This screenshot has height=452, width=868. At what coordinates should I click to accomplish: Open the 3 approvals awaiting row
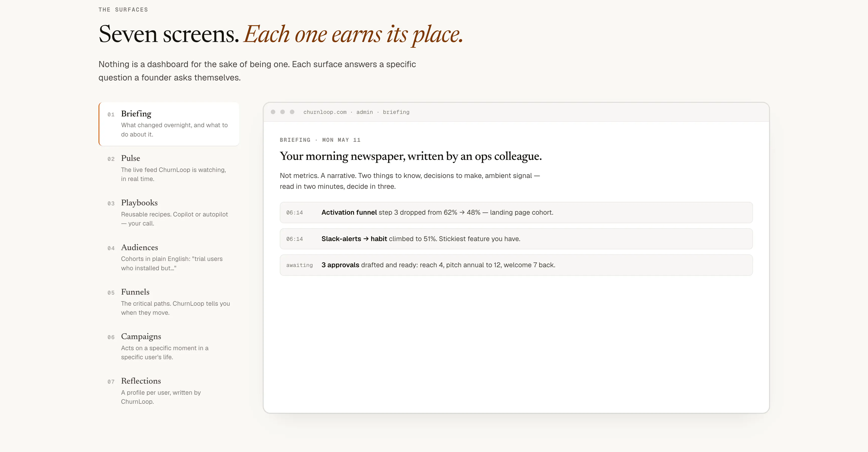click(x=516, y=265)
